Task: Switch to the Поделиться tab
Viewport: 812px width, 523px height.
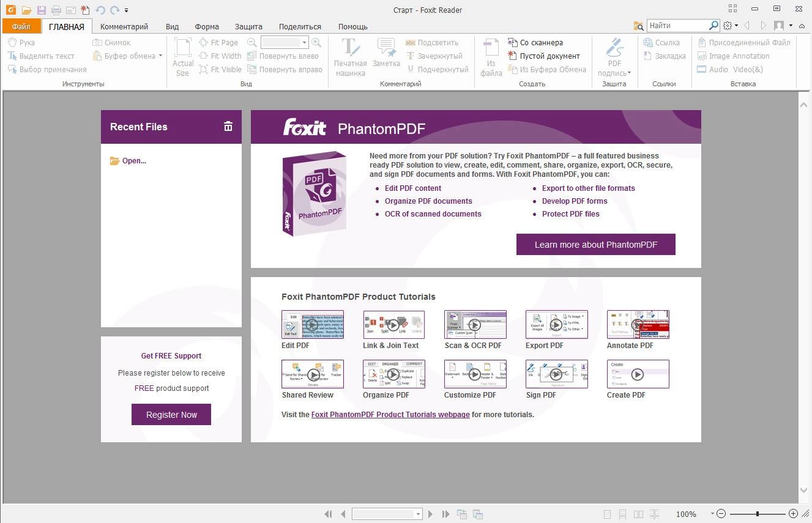Action: click(300, 26)
